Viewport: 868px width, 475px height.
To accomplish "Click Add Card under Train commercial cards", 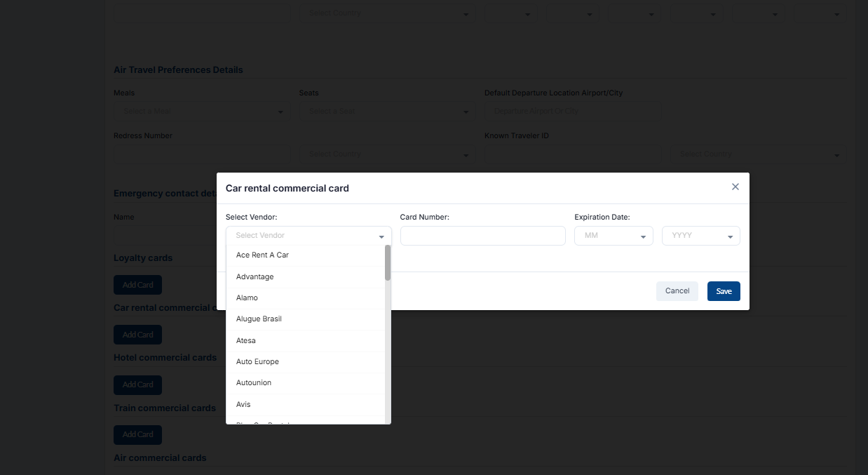I will [137, 434].
